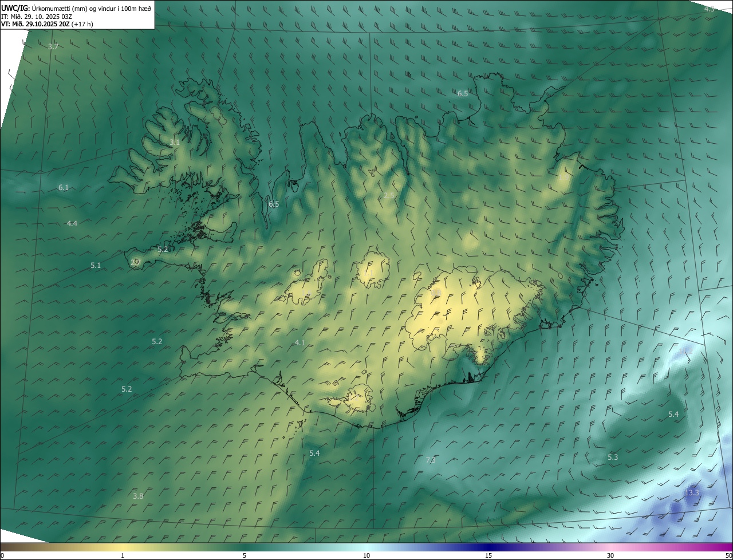Click the 13.3 value in the purple area

point(692,493)
